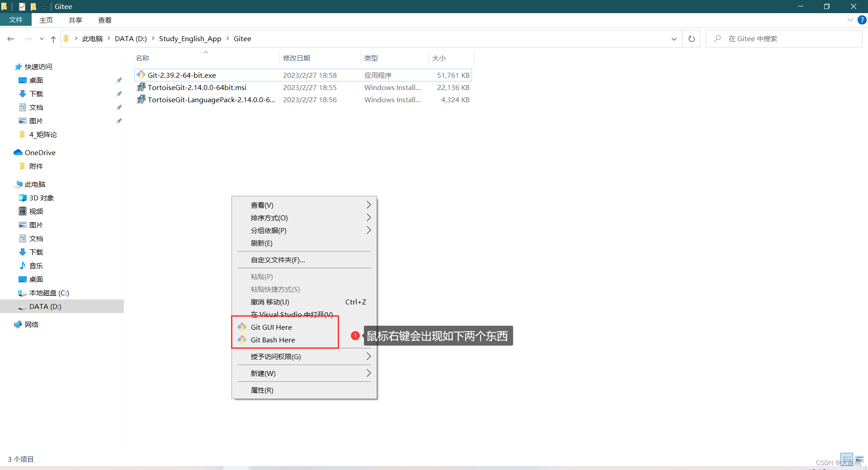Open 属性(R) from the context menu
Image resolution: width=868 pixels, height=470 pixels.
click(x=304, y=390)
